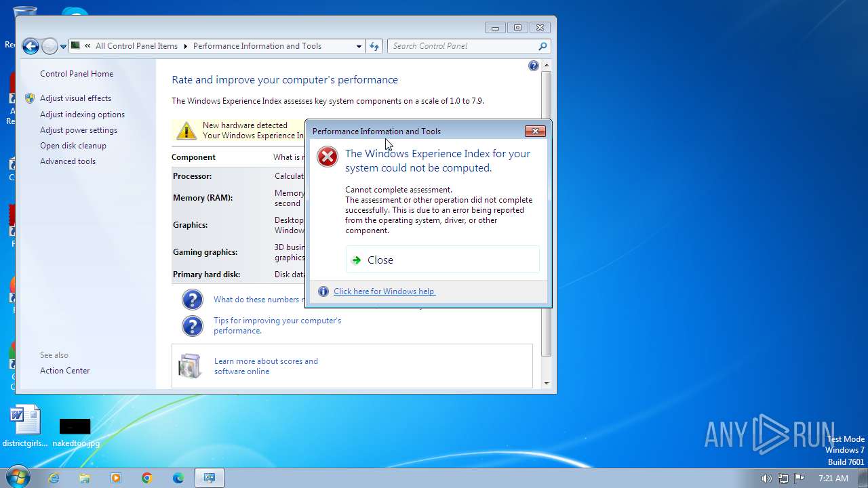Select the Gaming graphics row label
Image resolution: width=868 pixels, height=488 pixels.
coord(205,252)
